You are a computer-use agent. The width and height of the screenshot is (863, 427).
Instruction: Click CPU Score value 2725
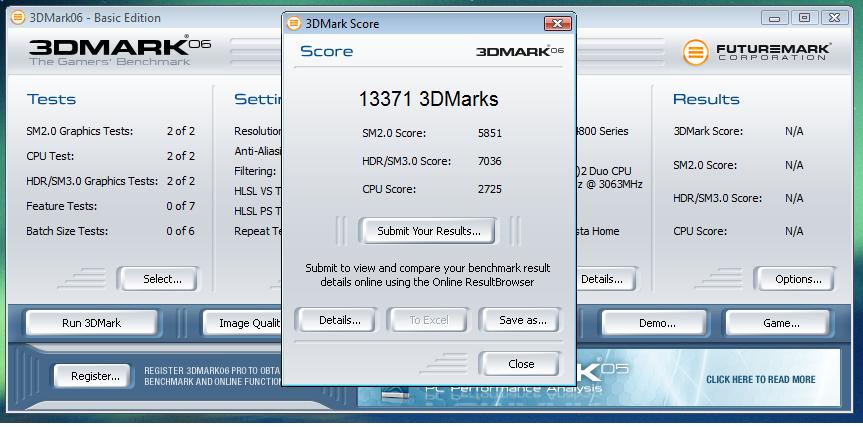coord(489,189)
